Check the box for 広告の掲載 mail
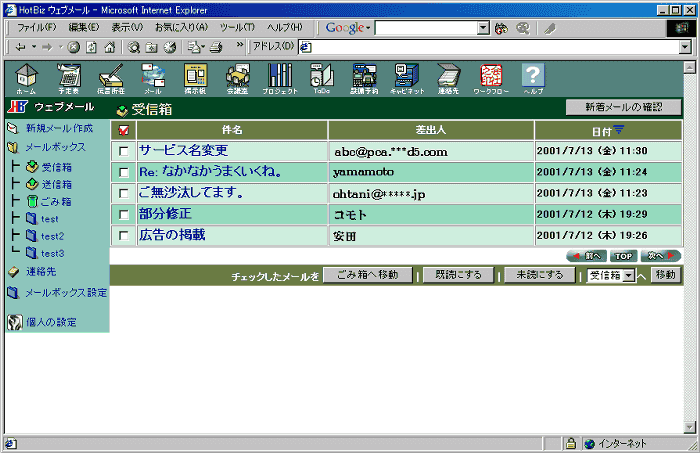 pyautogui.click(x=124, y=236)
